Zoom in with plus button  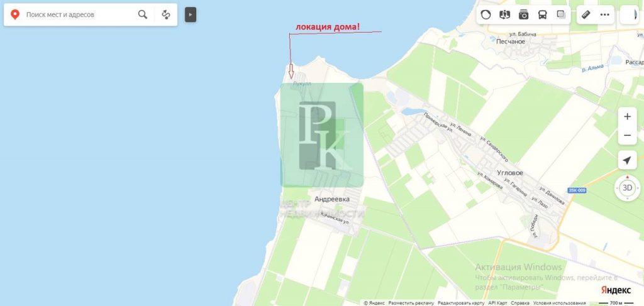(x=627, y=117)
